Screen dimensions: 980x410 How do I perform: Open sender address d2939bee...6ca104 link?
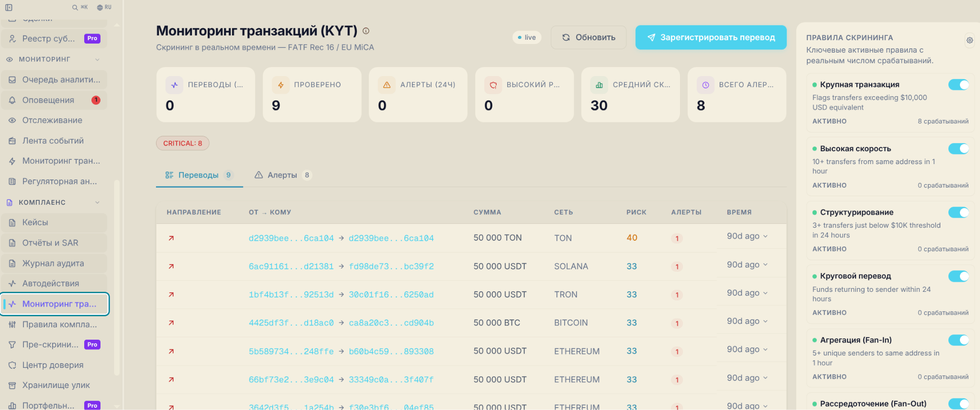291,238
